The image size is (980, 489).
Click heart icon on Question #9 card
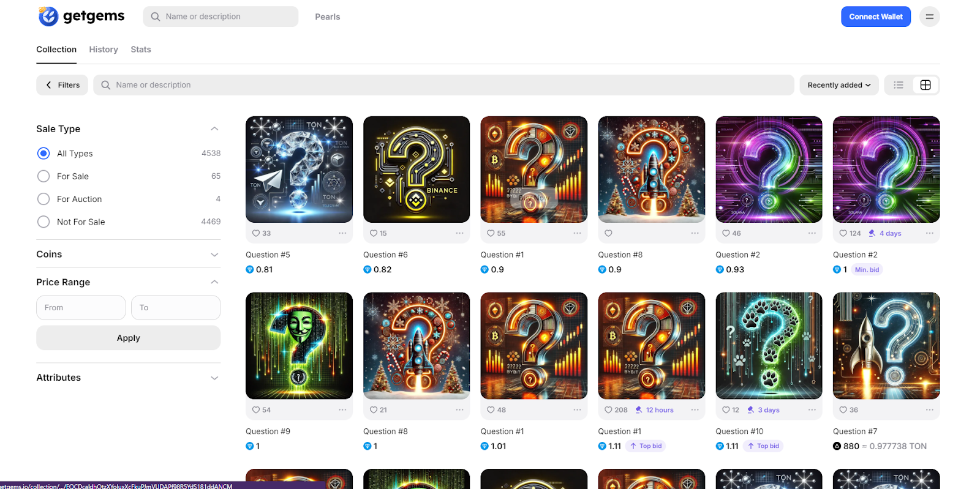tap(256, 410)
